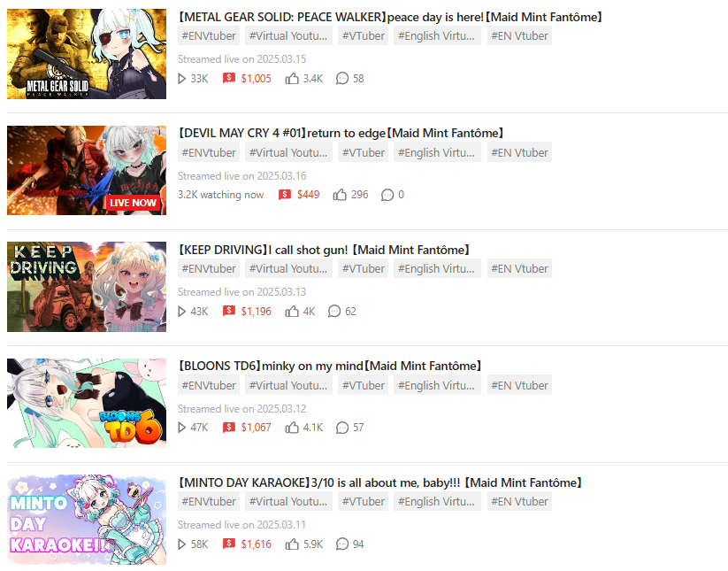The width and height of the screenshot is (728, 571).
Task: Click the comment bubble icon beside 62
Action: [x=334, y=312]
